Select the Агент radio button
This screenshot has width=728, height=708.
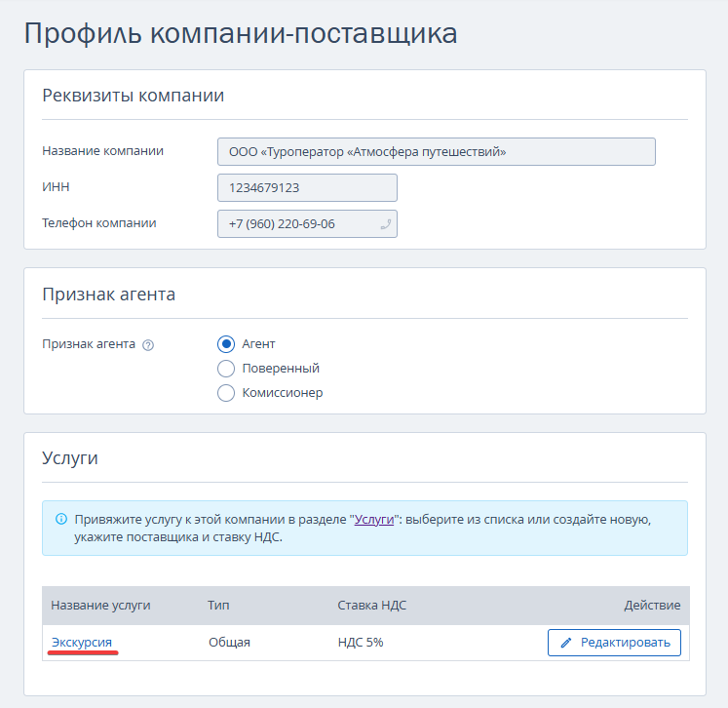pyautogui.click(x=226, y=344)
